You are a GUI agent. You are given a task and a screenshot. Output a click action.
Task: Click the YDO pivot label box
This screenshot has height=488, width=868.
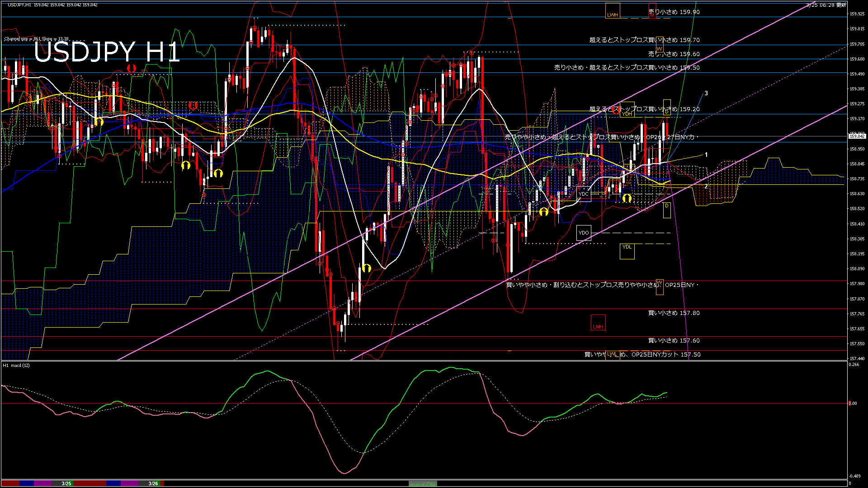tap(584, 233)
